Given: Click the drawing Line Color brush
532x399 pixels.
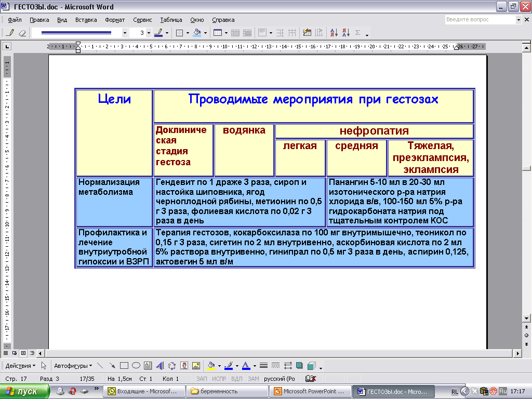Looking at the screenshot, I should tap(229, 366).
